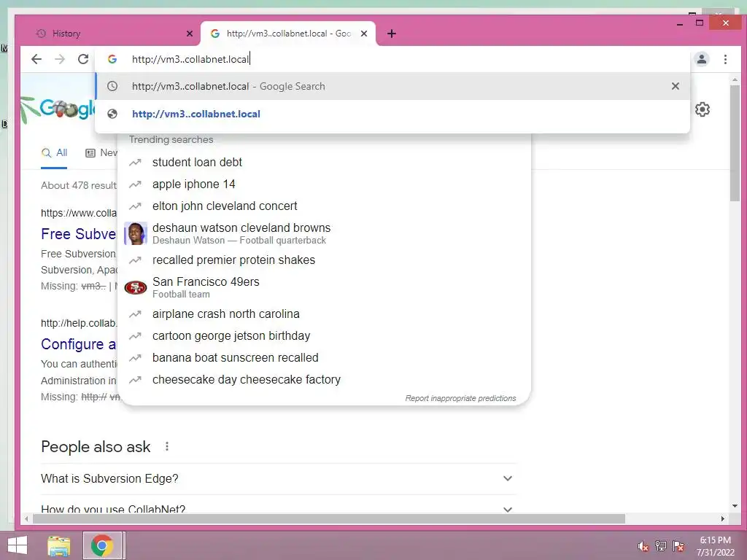Open the Action Center flag icon
747x560 pixels.
pos(678,546)
